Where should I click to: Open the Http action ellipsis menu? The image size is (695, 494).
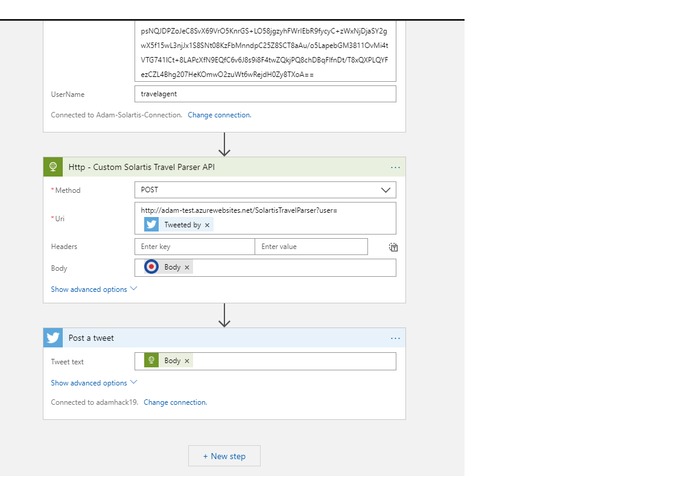coord(395,167)
